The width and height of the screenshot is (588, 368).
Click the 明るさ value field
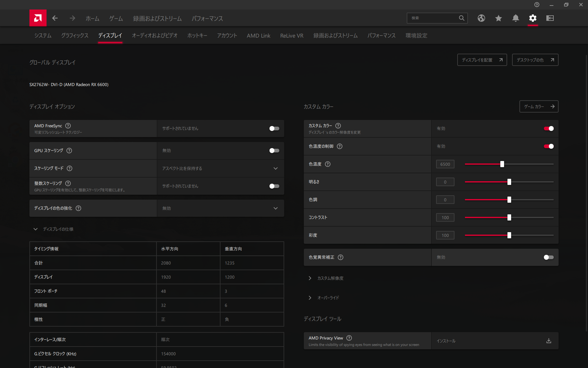click(445, 182)
